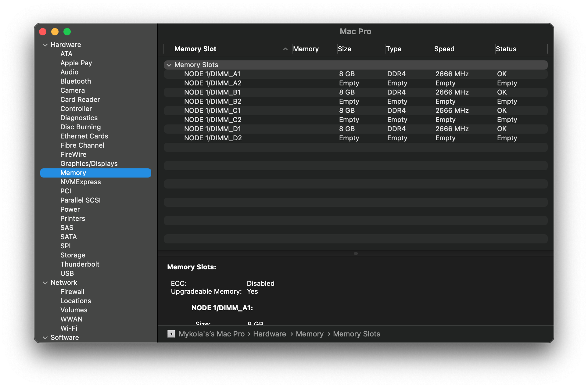The height and width of the screenshot is (388, 588).
Task: Click the Size column header
Action: click(x=344, y=49)
